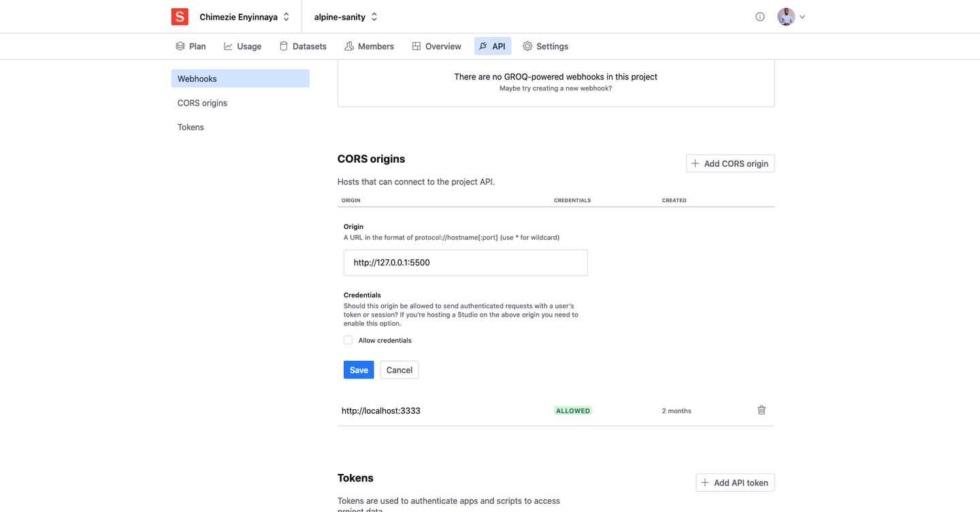Expand the avatar dropdown chevron

(802, 16)
